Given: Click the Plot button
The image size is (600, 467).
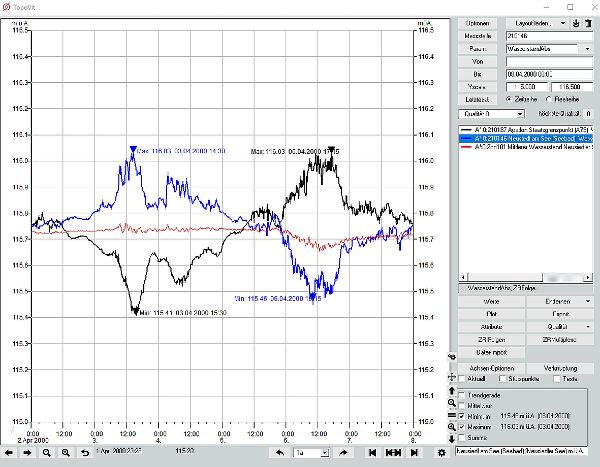Looking at the screenshot, I should point(491,314).
